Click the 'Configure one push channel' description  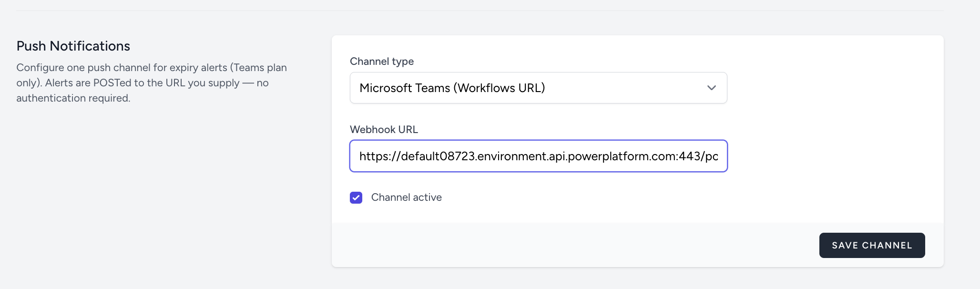pos(152,83)
